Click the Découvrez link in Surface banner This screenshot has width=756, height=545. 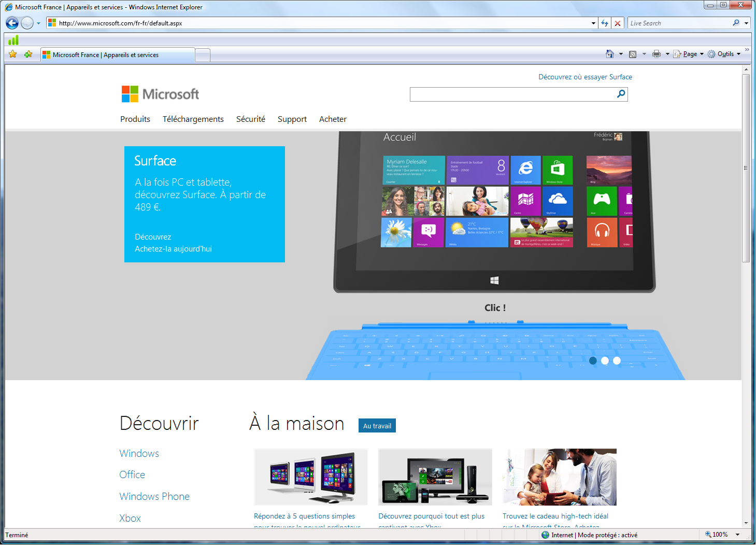153,236
